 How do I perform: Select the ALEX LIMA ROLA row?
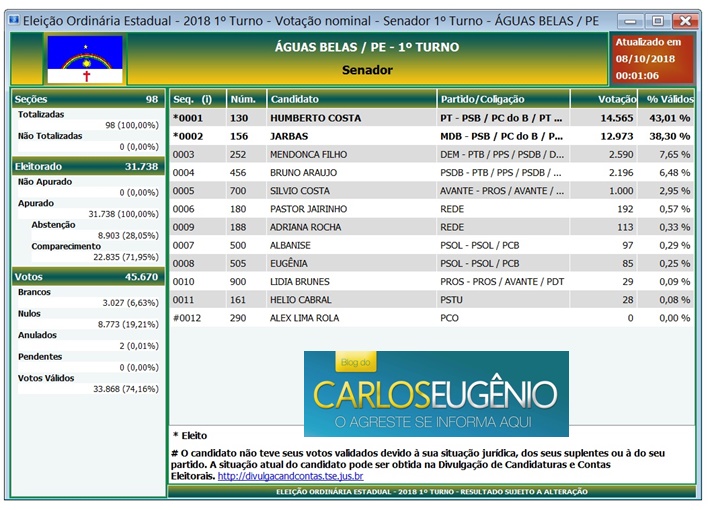[x=431, y=318]
